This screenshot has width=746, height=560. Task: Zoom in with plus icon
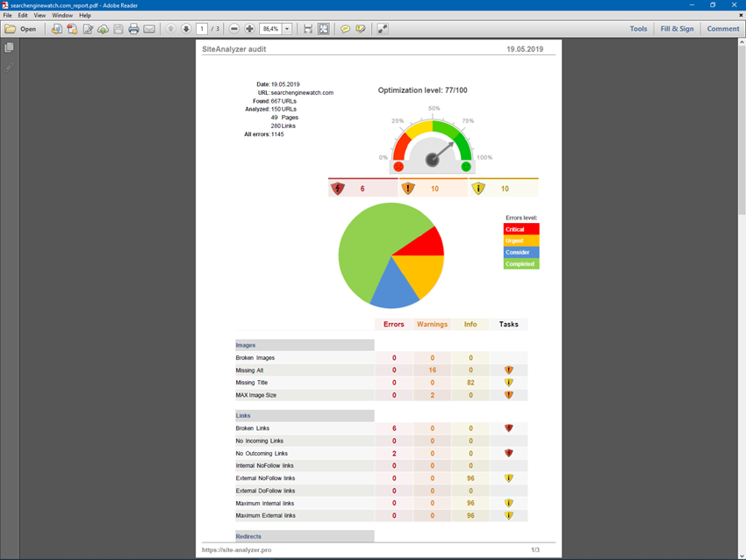tap(249, 29)
